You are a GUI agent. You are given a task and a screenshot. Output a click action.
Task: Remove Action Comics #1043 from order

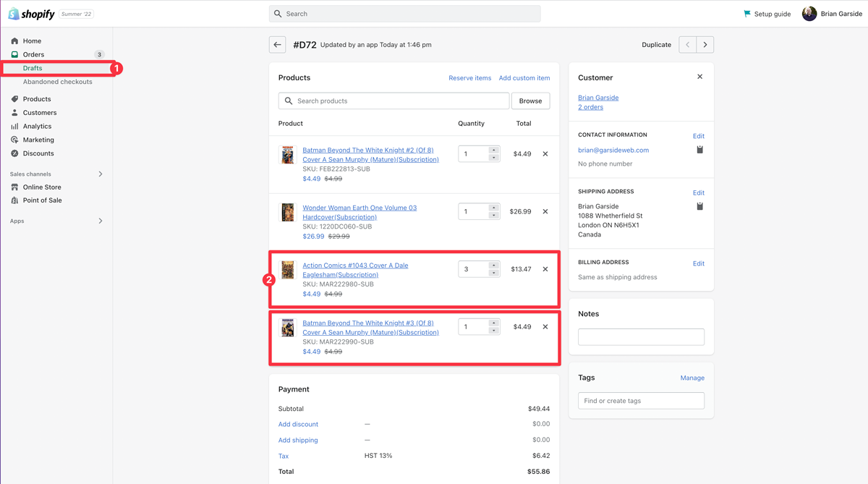click(x=545, y=269)
